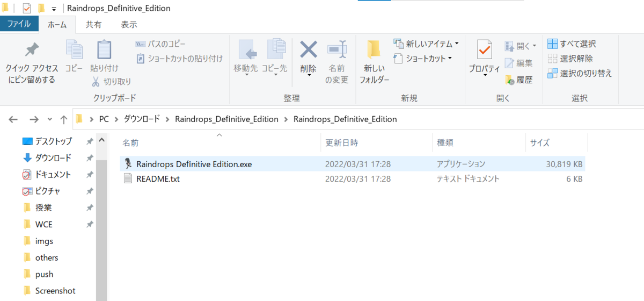This screenshot has height=301, width=644.
Task: Click すべて選択 in the ribbon
Action: coord(572,44)
